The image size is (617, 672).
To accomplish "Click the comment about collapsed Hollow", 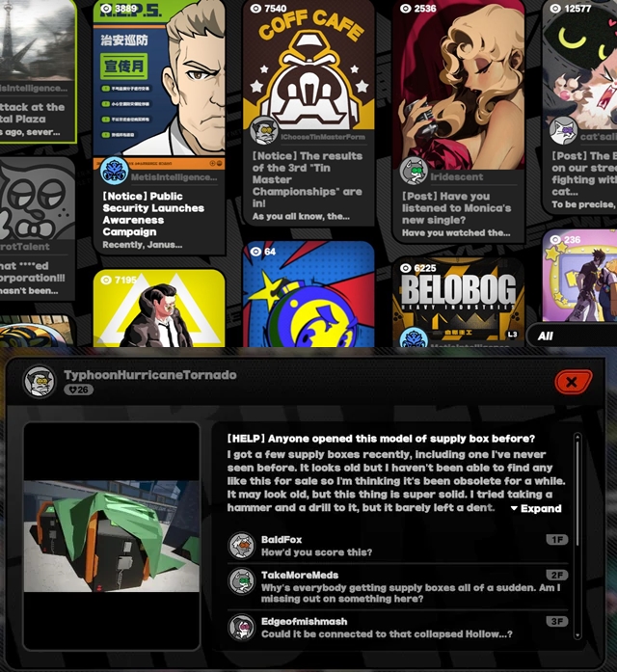I will (387, 633).
